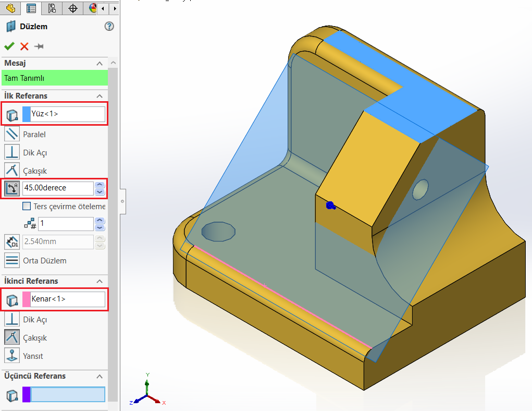Image resolution: width=532 pixels, height=411 pixels.
Task: Click the pink Kenar<1> color swatch
Action: tap(26, 299)
